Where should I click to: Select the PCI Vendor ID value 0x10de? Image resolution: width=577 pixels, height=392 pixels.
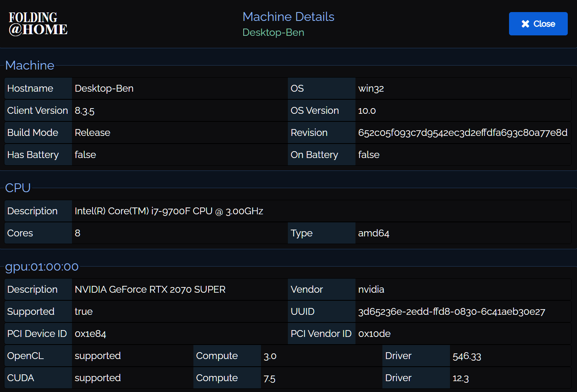374,334
